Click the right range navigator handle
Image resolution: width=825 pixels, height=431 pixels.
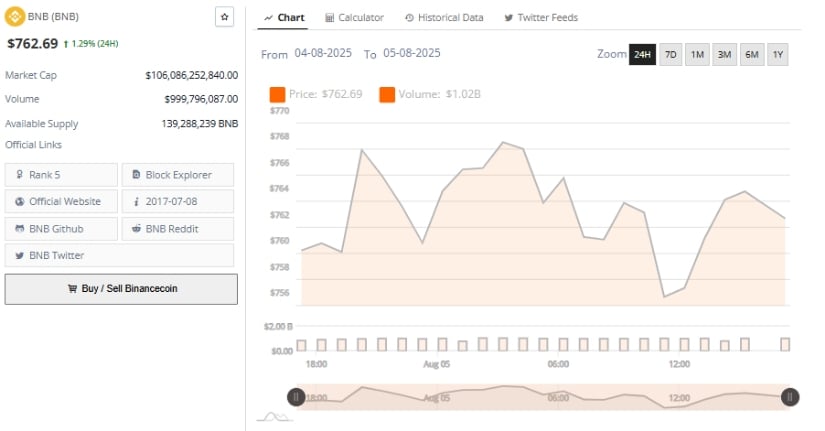(x=790, y=397)
